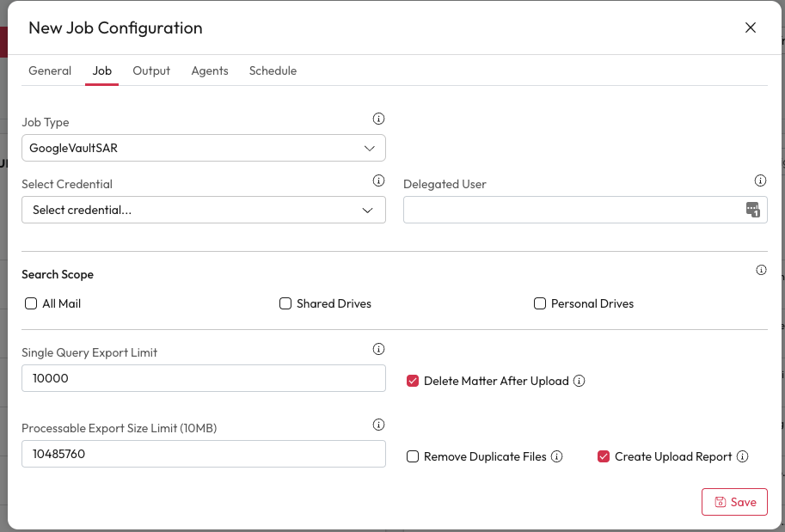Screen dimensions: 785x532
Task: Click the info icon for Delegated User
Action: [x=760, y=181]
